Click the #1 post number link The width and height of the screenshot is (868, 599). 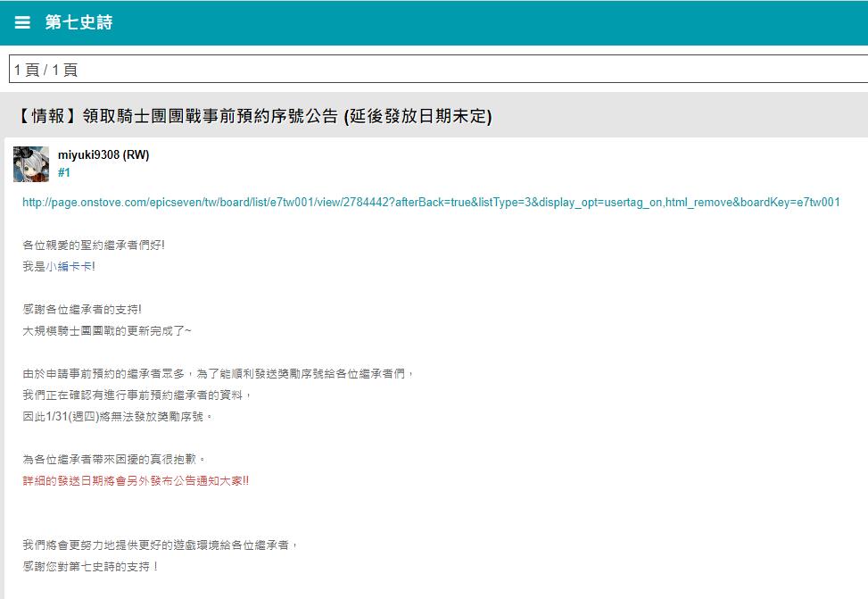click(x=64, y=172)
